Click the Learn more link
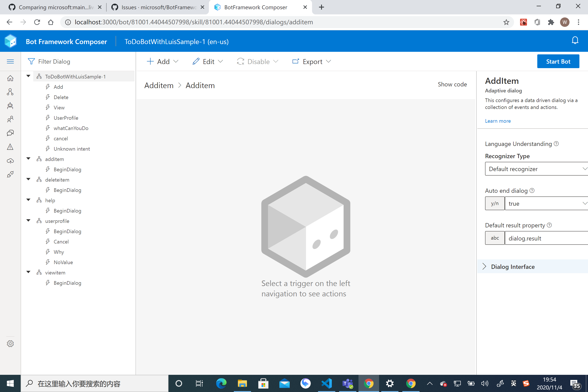This screenshot has width=588, height=392. point(498,121)
